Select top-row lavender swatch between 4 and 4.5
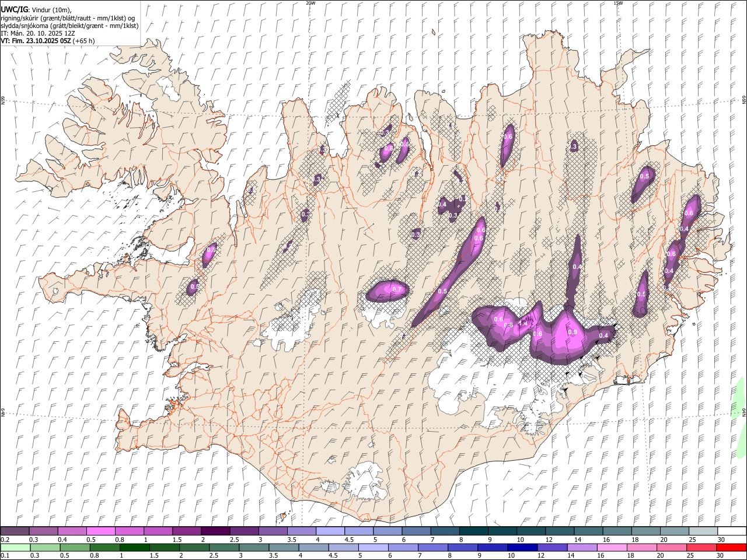 click(x=330, y=531)
